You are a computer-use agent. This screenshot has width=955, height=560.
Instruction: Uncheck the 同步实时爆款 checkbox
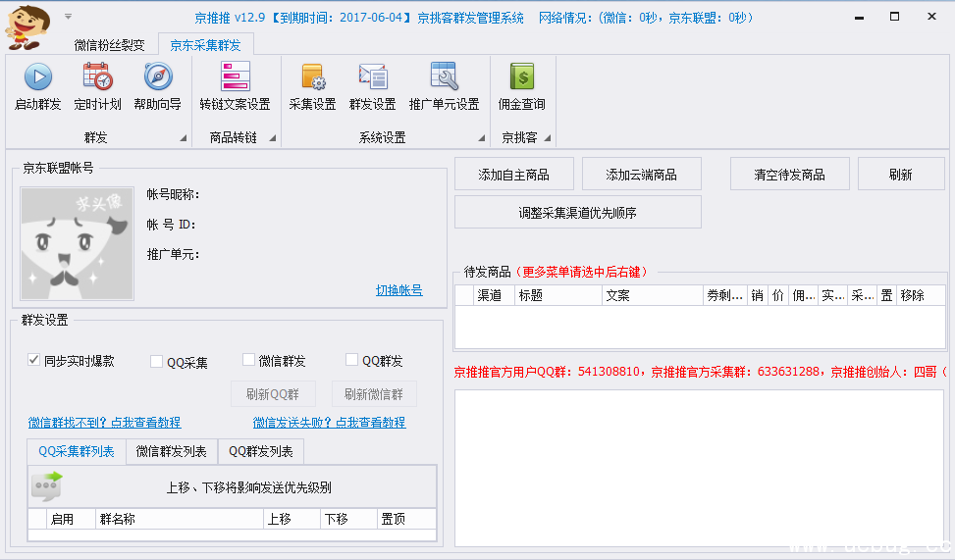(x=33, y=360)
